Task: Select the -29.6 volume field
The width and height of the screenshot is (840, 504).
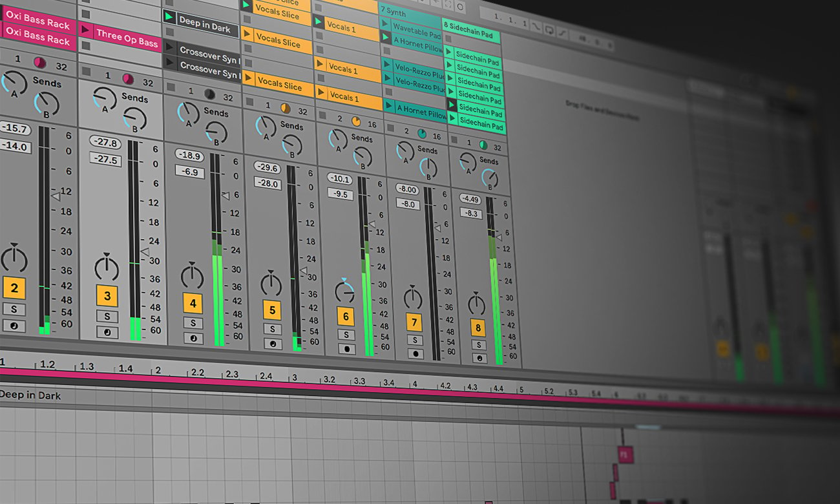Action: 267,168
